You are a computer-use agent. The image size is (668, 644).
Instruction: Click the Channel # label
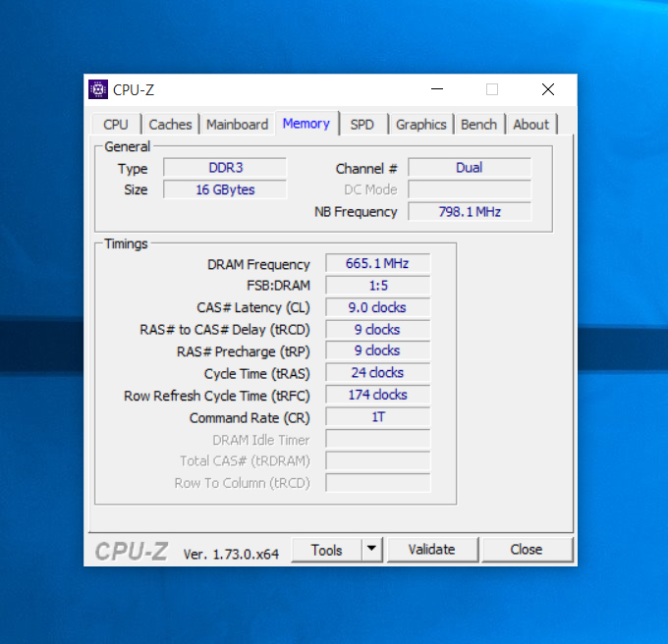366,169
